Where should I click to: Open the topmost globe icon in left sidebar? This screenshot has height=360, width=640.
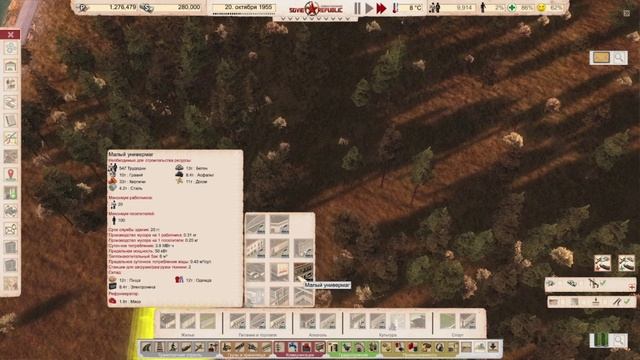(x=11, y=48)
